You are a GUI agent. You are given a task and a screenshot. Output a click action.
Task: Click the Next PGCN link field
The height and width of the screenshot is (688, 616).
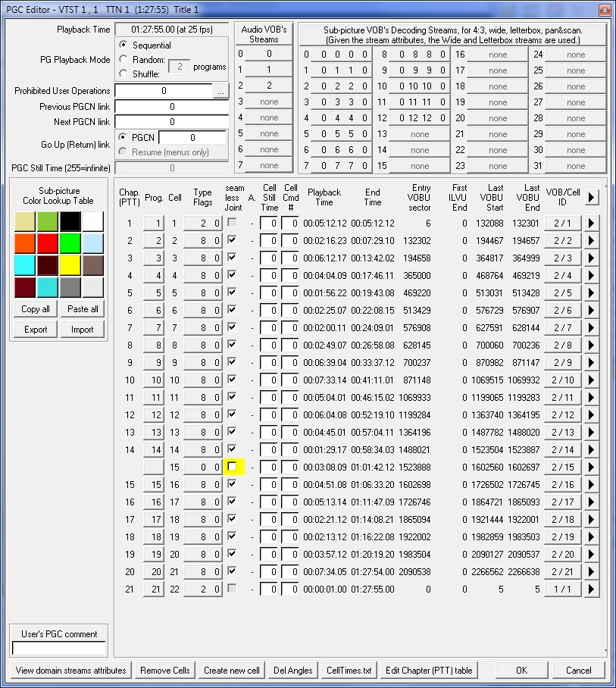pyautogui.click(x=172, y=121)
